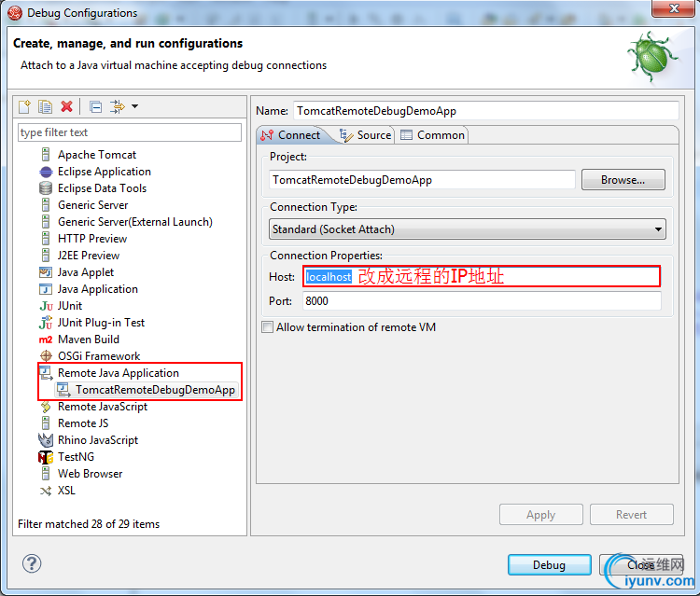Switch to the Source tab
700x596 pixels.
pyautogui.click(x=365, y=135)
